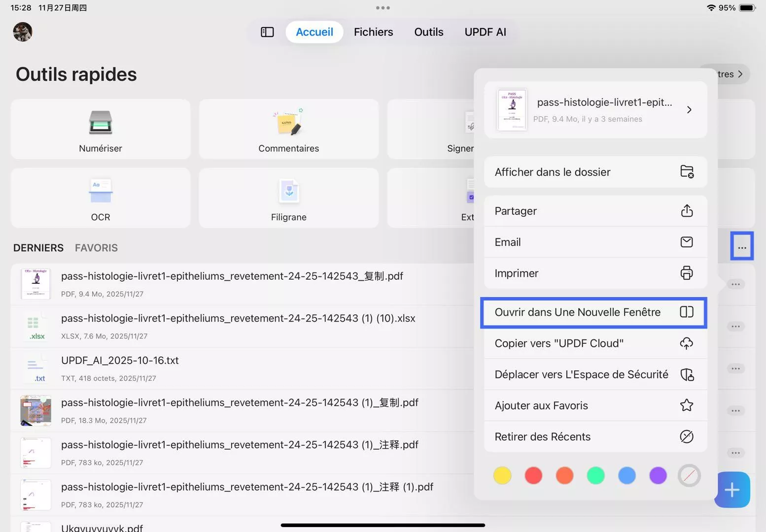Screen dimensions: 766x532
Task: Switch to the Accueil tab
Action: coord(314,32)
